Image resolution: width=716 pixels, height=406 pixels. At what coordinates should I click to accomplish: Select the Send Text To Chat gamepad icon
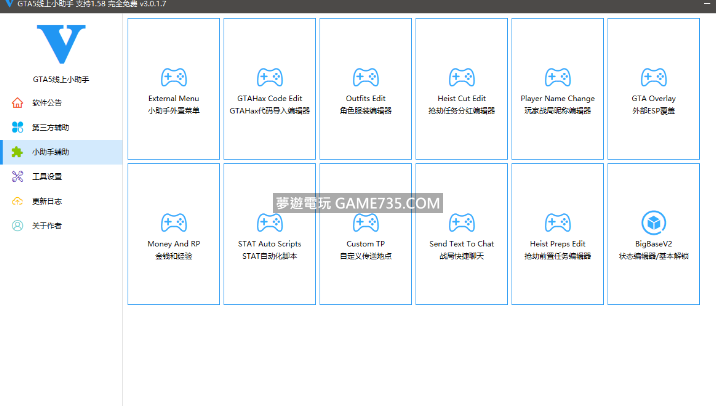tap(462, 223)
